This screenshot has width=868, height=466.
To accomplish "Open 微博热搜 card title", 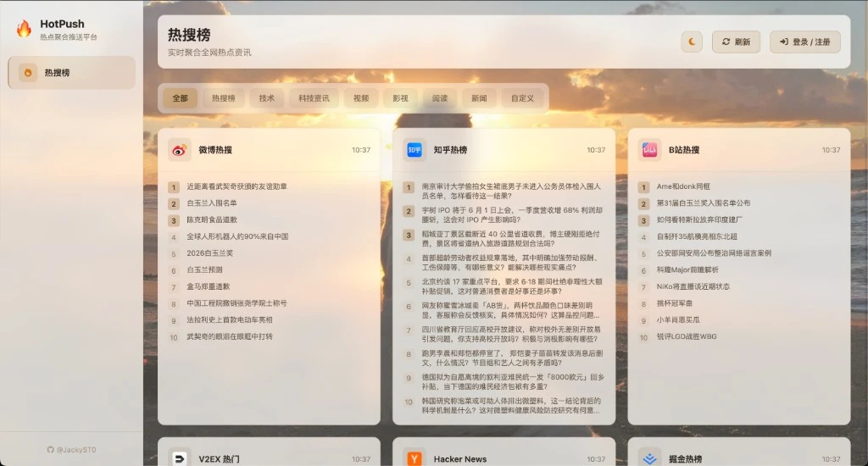I will 215,150.
